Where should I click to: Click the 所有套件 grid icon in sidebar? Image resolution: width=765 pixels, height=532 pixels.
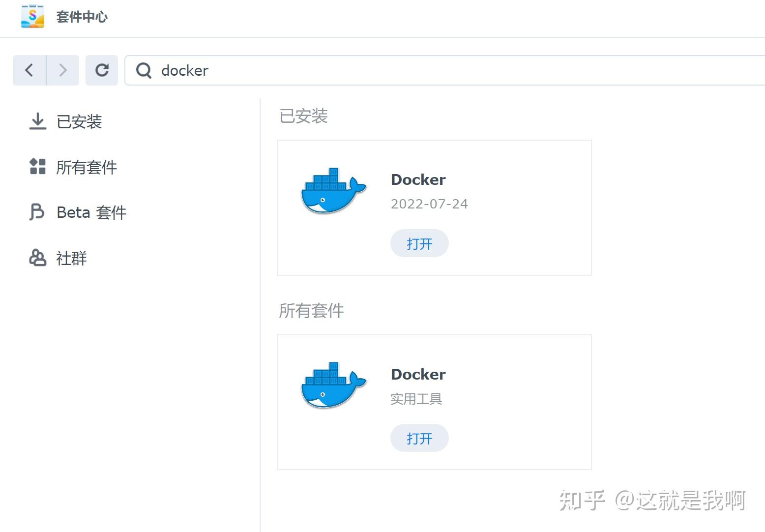(37, 167)
